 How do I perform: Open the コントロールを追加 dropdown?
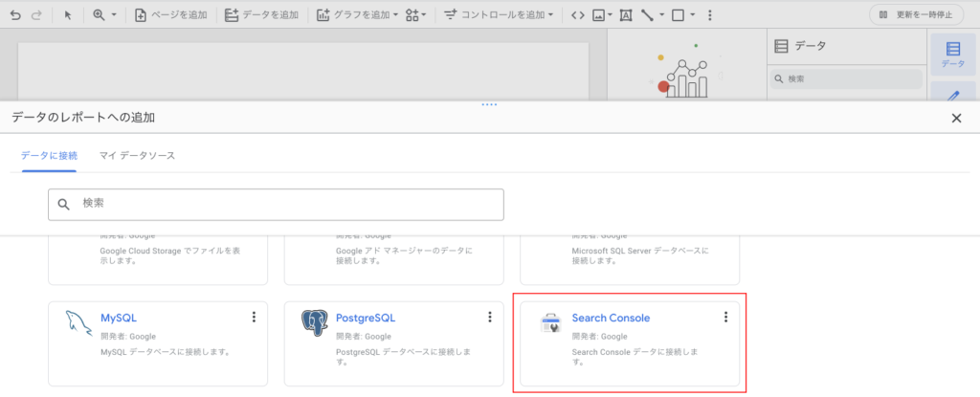click(x=499, y=15)
